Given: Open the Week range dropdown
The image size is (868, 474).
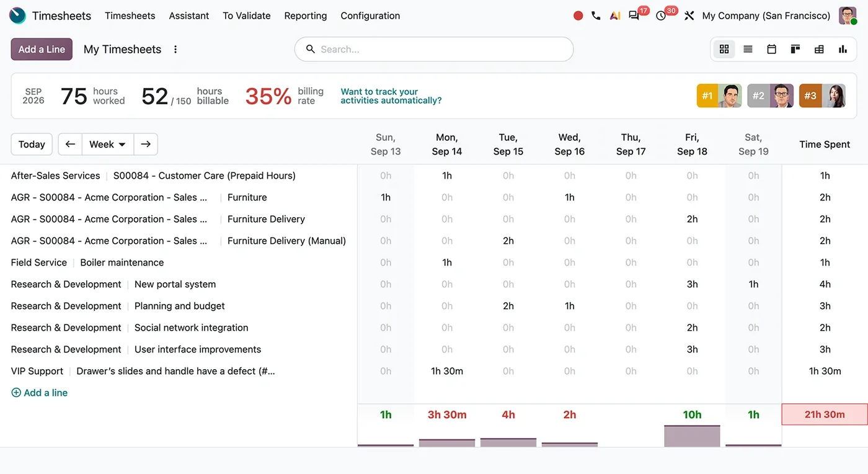Looking at the screenshot, I should 108,145.
